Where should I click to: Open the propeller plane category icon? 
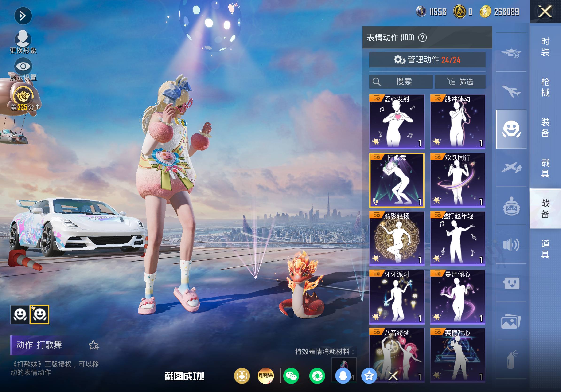pos(511,168)
